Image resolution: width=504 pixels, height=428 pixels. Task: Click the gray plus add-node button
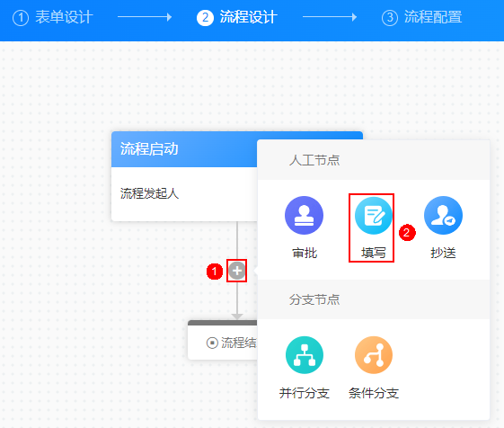coord(237,271)
